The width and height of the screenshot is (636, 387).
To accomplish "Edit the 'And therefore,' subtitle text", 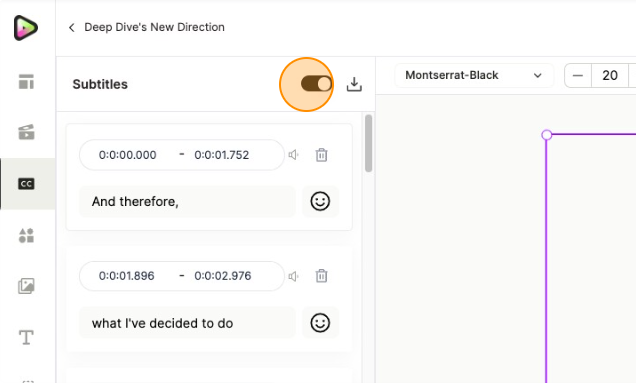I will [187, 202].
